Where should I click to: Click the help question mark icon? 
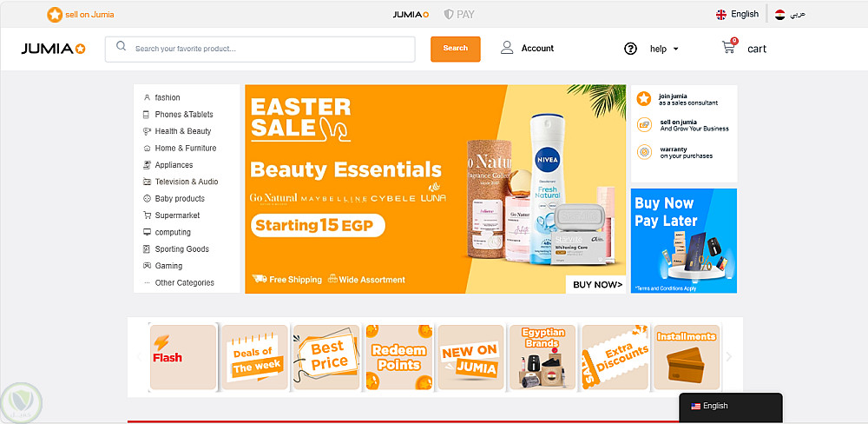[x=630, y=49]
